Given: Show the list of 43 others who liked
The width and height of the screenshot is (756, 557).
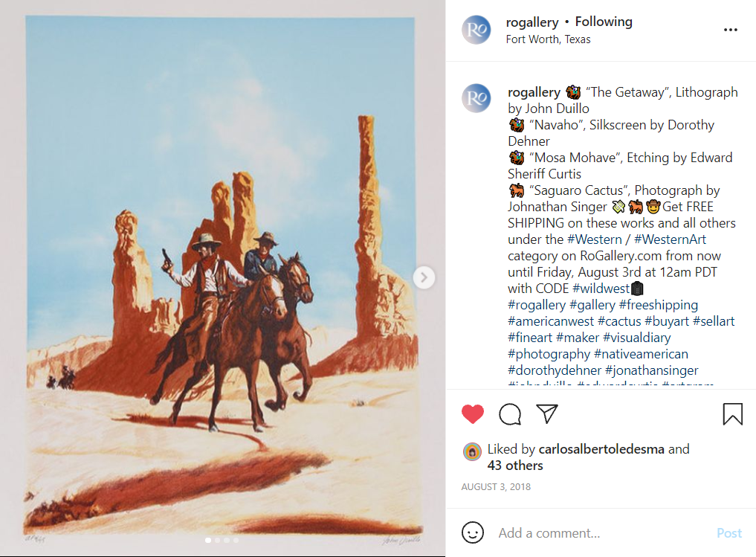Looking at the screenshot, I should click(515, 466).
